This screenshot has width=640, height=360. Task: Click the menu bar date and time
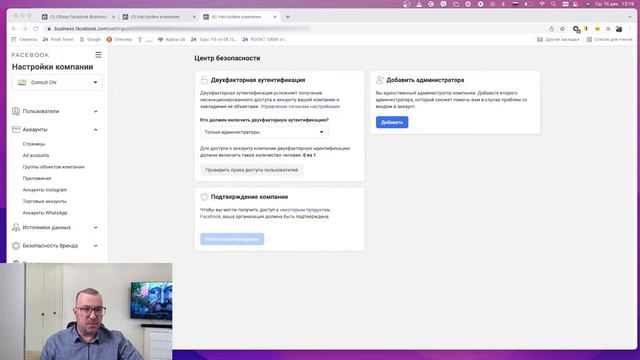pos(615,4)
